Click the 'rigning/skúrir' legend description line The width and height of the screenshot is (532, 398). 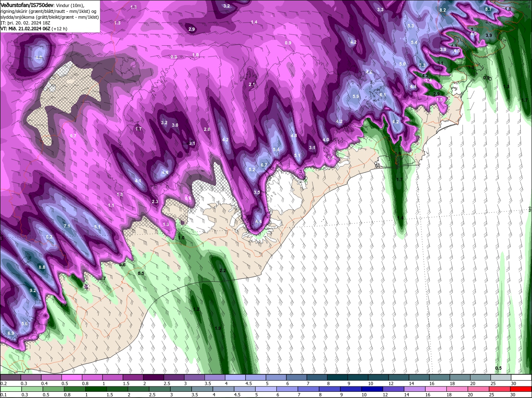(49, 11)
